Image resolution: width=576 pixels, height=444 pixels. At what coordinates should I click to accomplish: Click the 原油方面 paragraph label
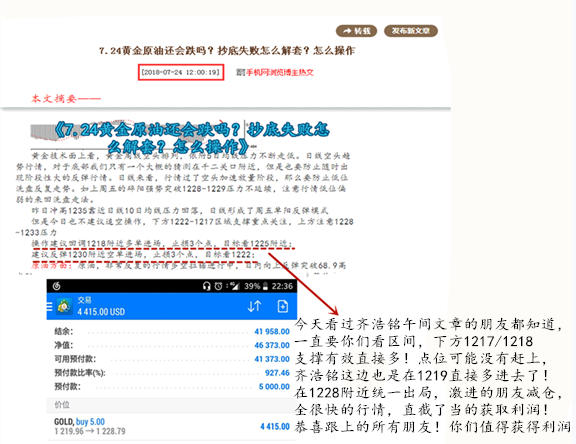[51, 265]
